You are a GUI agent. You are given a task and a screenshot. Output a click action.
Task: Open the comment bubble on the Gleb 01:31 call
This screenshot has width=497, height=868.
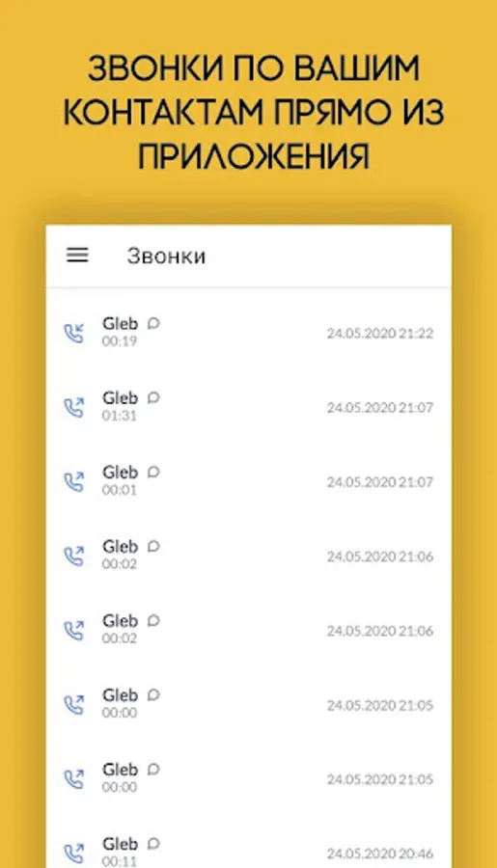click(153, 397)
